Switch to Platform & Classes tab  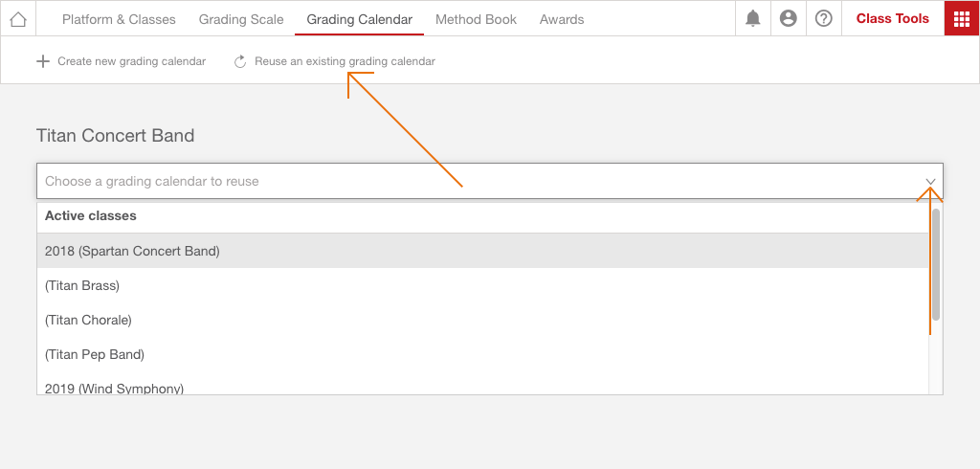pos(119,19)
